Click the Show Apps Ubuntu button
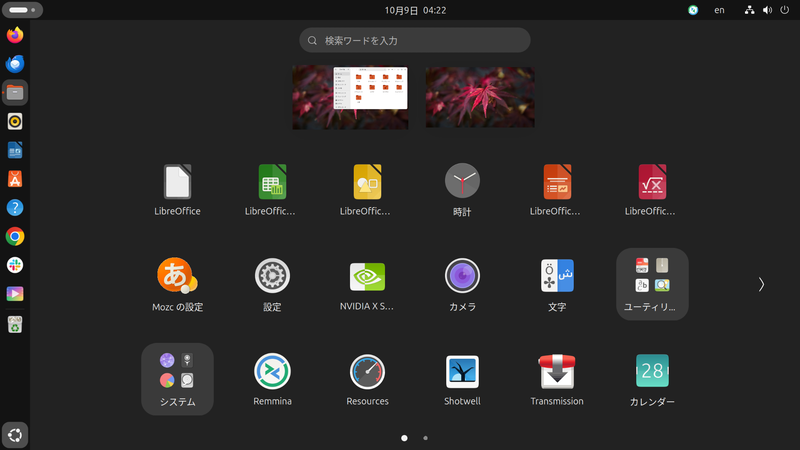 pyautogui.click(x=15, y=435)
